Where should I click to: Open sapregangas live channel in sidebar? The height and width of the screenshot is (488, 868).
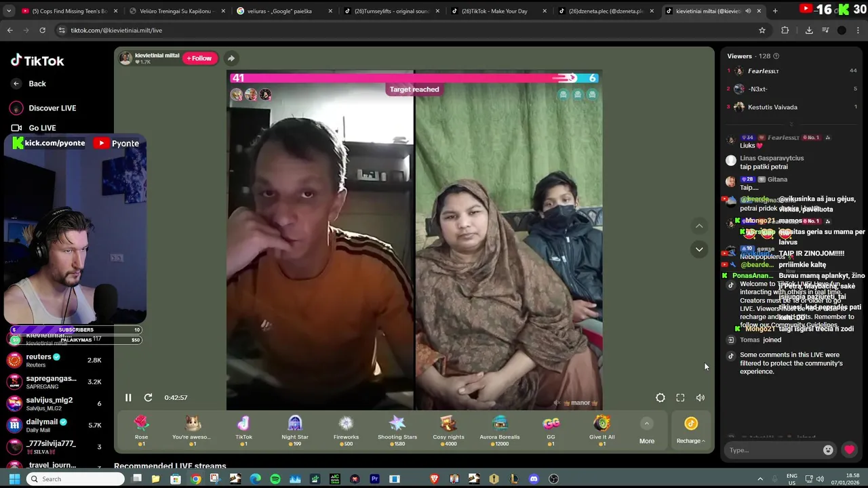coord(56,382)
